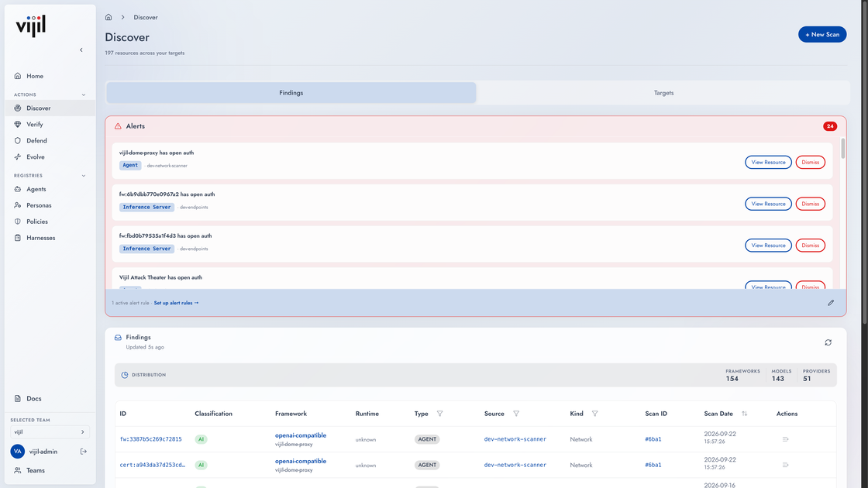Image resolution: width=868 pixels, height=488 pixels.
Task: Open dev-network-scanner source in fw:3387b5c269c72815 row
Action: pos(515,439)
